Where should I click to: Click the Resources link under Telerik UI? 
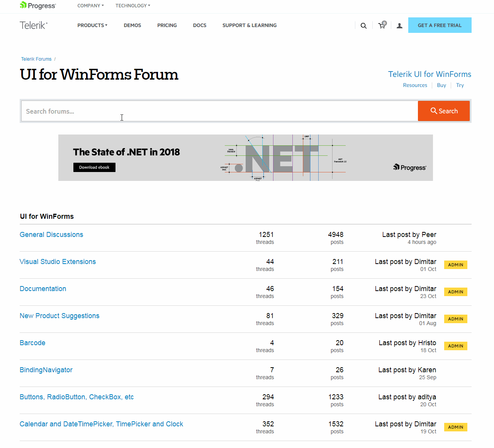point(415,85)
